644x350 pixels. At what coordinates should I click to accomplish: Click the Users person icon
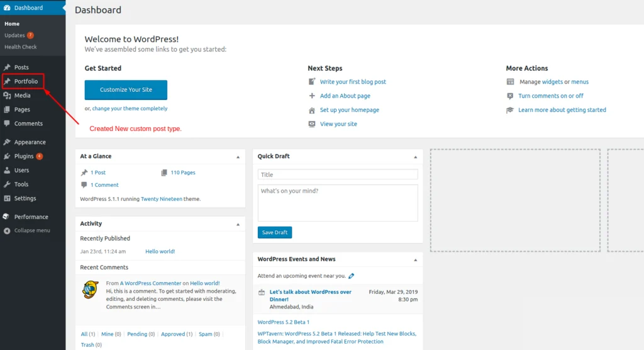tap(7, 170)
